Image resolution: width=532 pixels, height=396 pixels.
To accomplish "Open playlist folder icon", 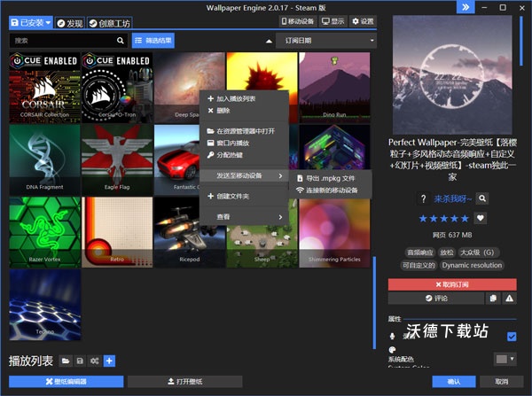I will click(66, 361).
